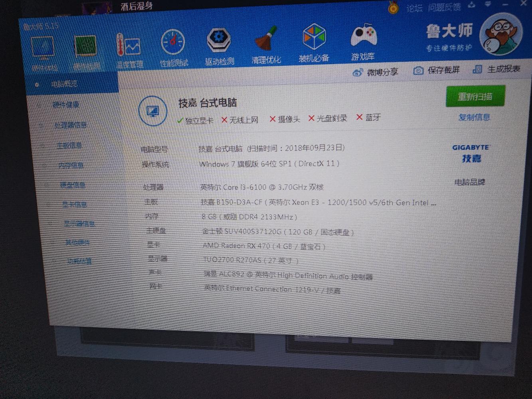Click the 酒后湿身 title behind the window

[x=136, y=6]
